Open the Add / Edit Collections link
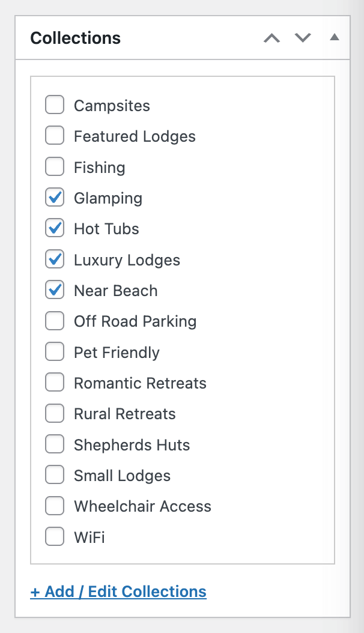 (118, 592)
